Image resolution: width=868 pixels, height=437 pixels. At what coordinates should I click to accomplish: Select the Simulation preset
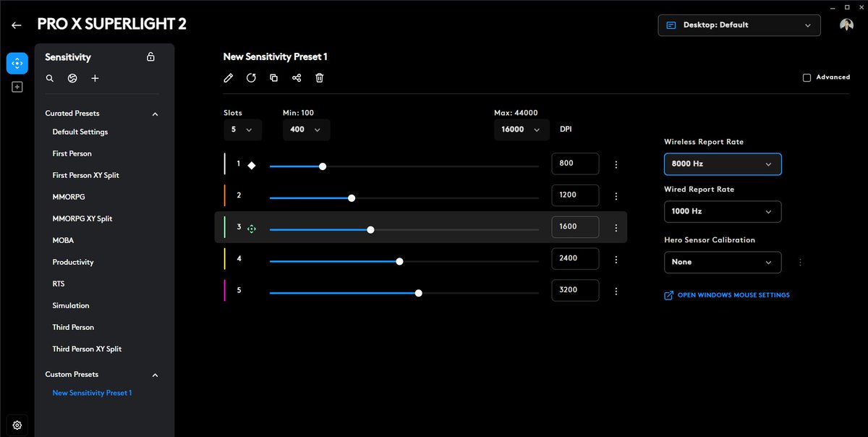[71, 306]
